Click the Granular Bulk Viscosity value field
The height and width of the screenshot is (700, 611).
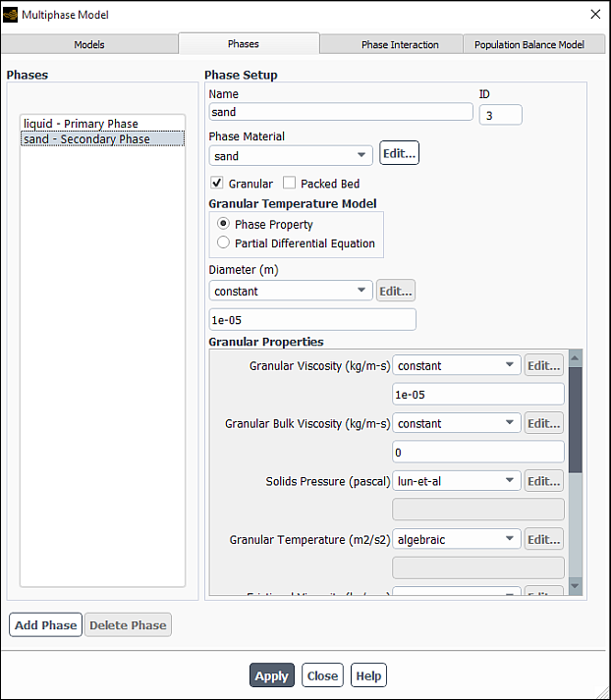(478, 453)
